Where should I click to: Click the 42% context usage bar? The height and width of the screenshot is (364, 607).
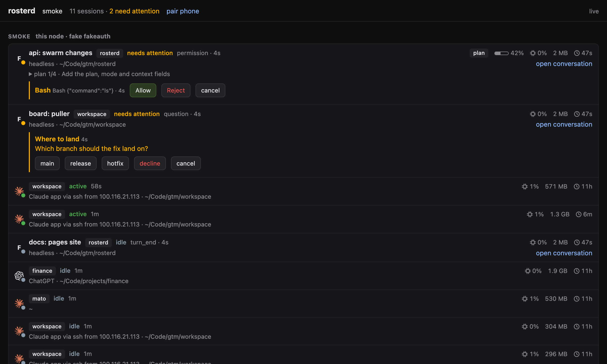[501, 53]
